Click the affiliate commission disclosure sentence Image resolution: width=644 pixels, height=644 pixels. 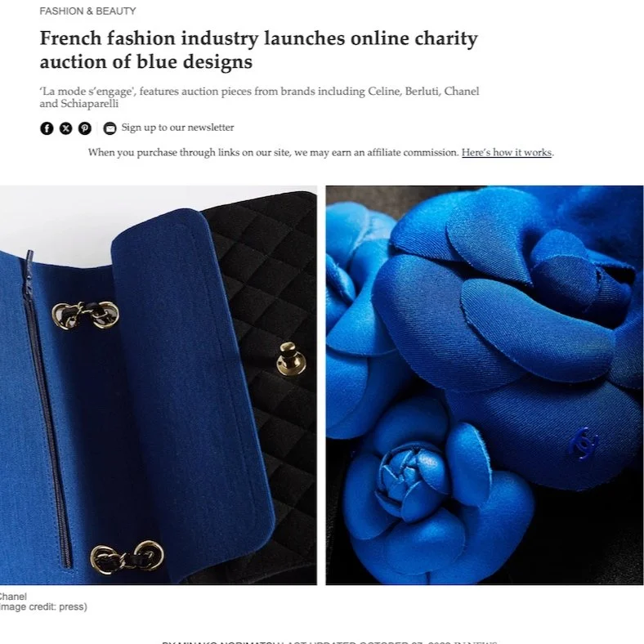320,152
